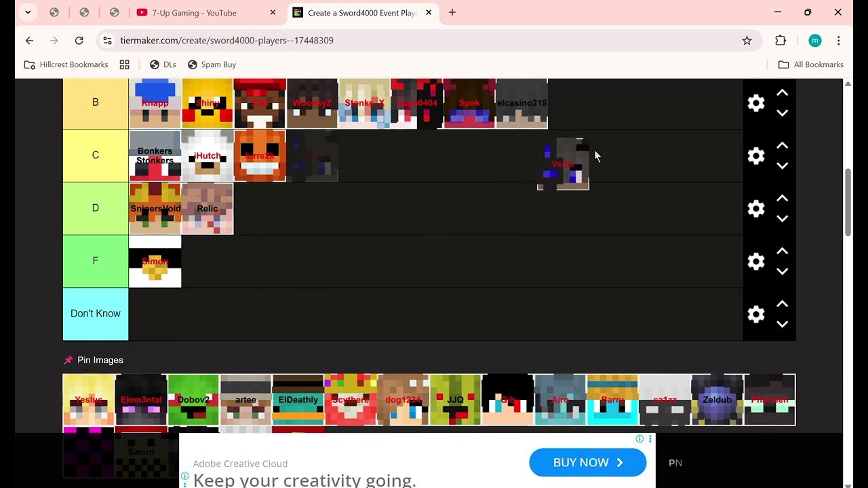Select iHutch player image
The image size is (868, 488).
tap(208, 156)
